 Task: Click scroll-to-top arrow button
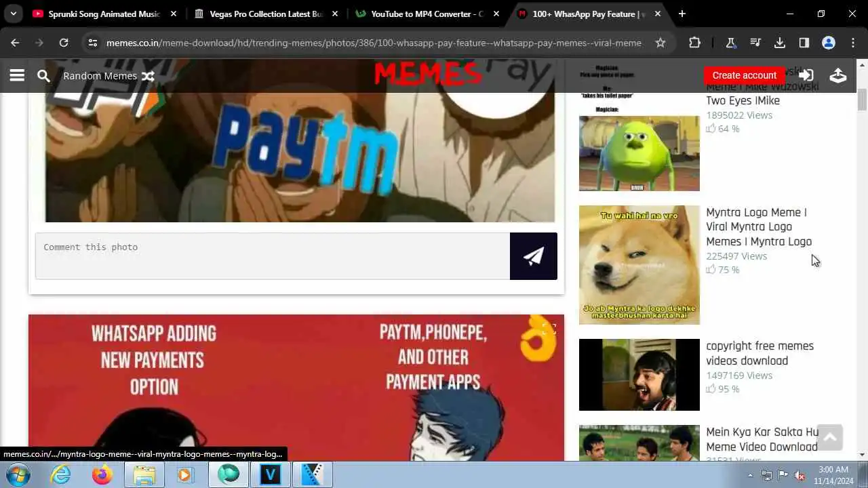coord(829,437)
